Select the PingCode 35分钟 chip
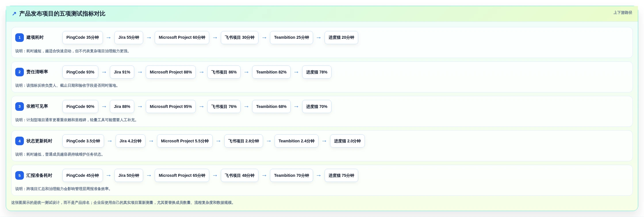This screenshot has width=644, height=217. point(83,38)
